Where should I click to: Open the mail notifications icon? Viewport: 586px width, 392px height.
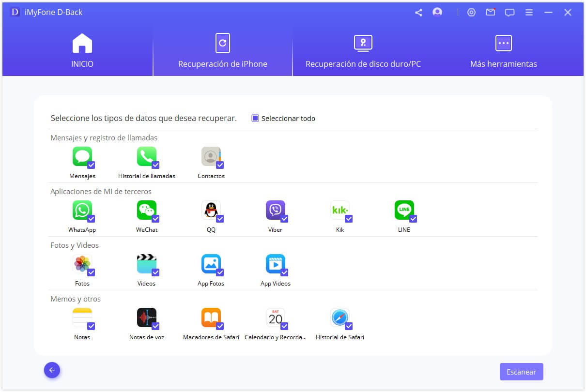[491, 12]
